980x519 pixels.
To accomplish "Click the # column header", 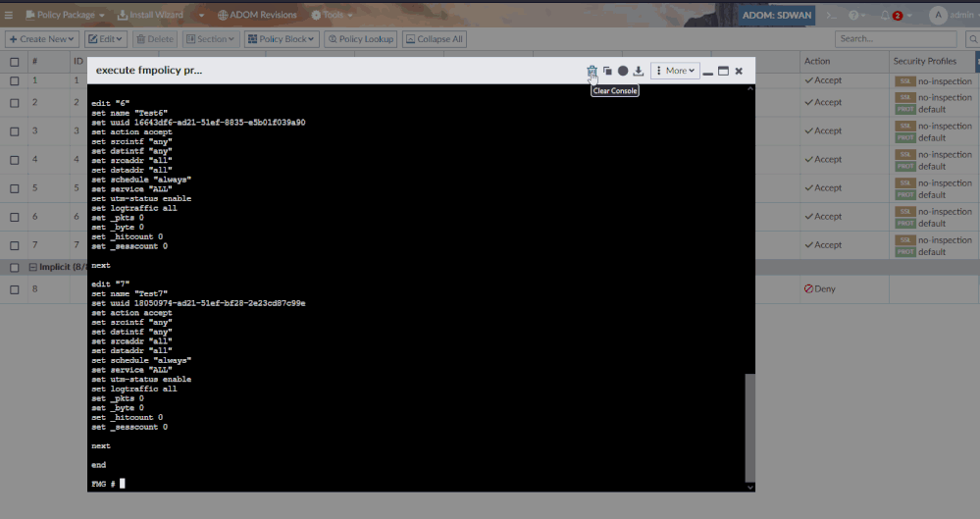I will [x=35, y=61].
